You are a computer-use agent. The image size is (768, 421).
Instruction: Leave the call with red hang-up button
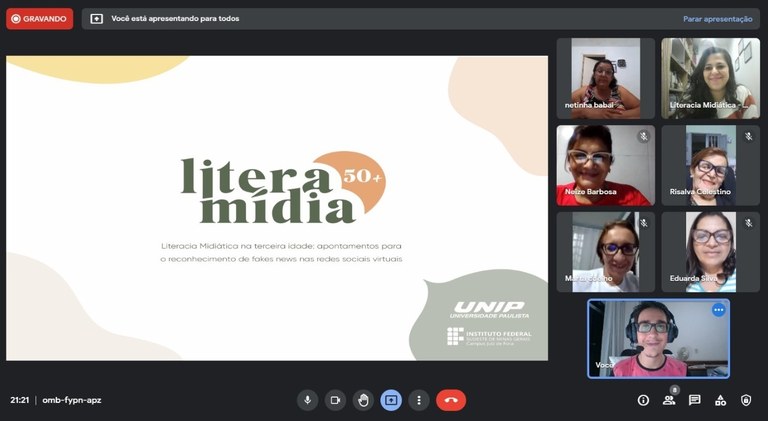click(451, 400)
